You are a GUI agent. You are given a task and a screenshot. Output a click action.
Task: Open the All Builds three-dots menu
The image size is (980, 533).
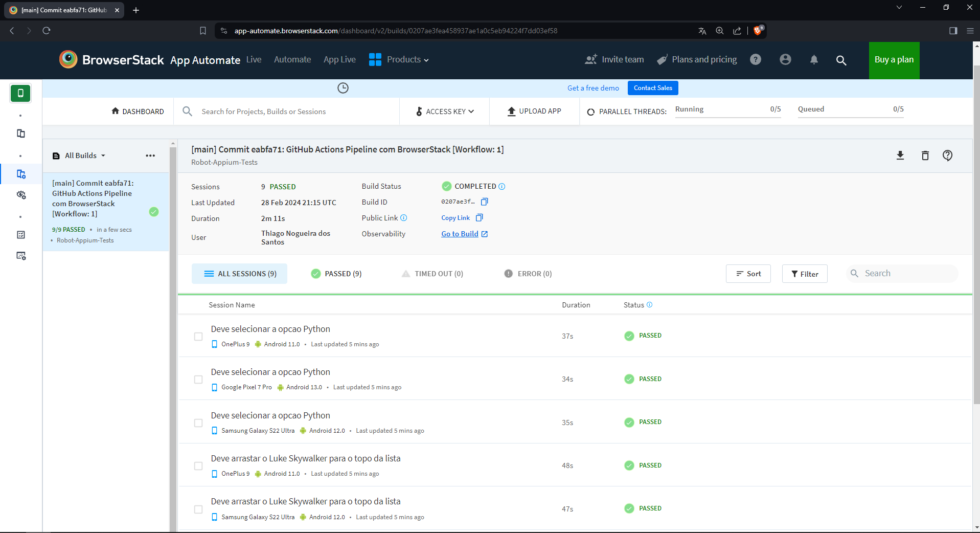150,156
